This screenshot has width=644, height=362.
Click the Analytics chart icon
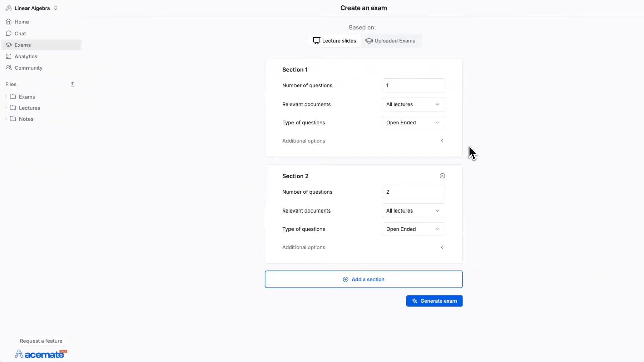[9, 56]
